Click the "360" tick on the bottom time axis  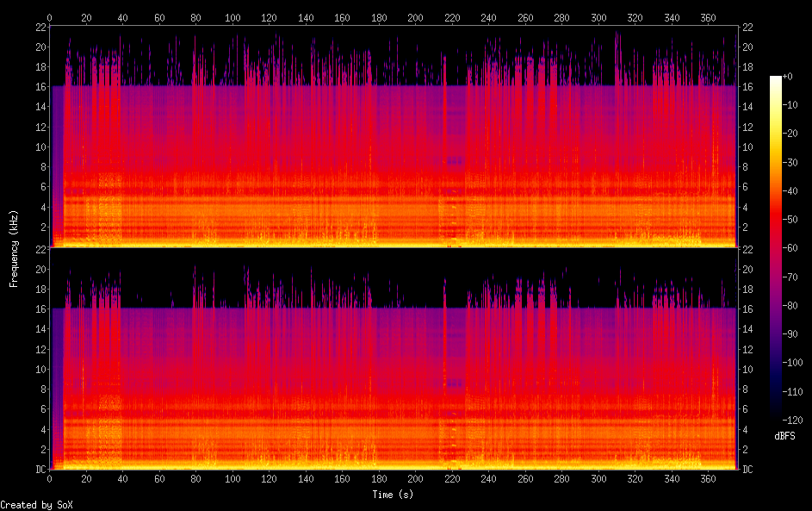coord(709,479)
